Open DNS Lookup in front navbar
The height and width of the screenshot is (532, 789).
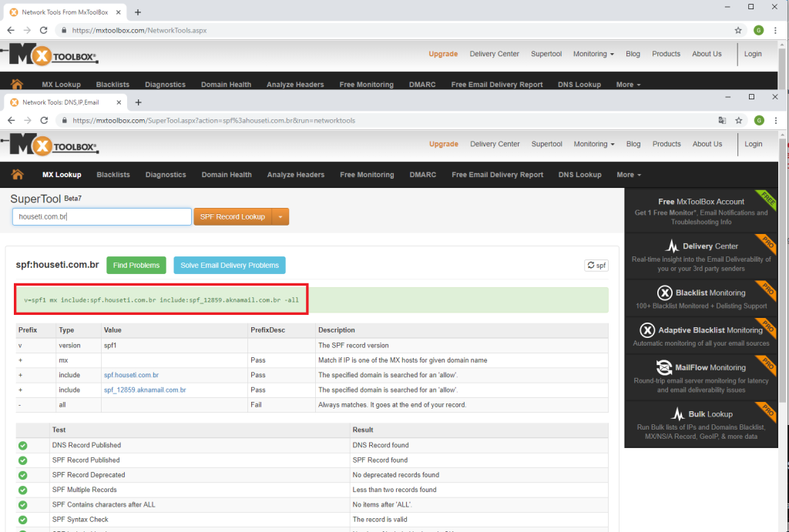click(x=579, y=175)
